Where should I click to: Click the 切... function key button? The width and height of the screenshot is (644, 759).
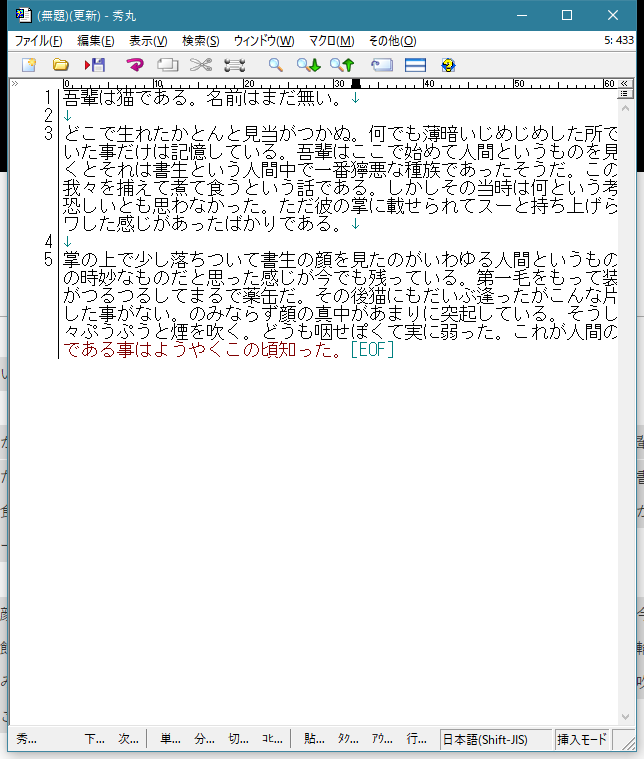(x=238, y=739)
